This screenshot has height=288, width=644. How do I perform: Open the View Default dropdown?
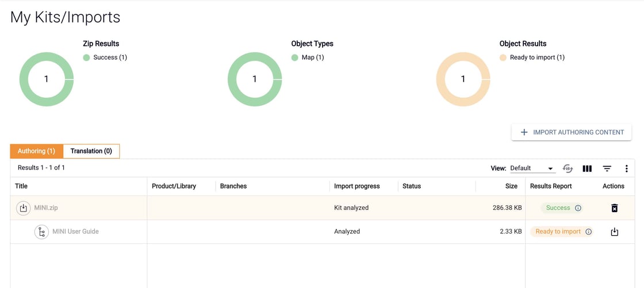click(x=532, y=168)
